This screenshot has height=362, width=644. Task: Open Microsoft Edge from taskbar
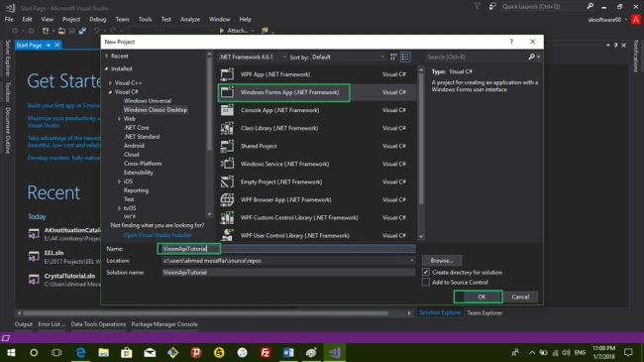80,352
